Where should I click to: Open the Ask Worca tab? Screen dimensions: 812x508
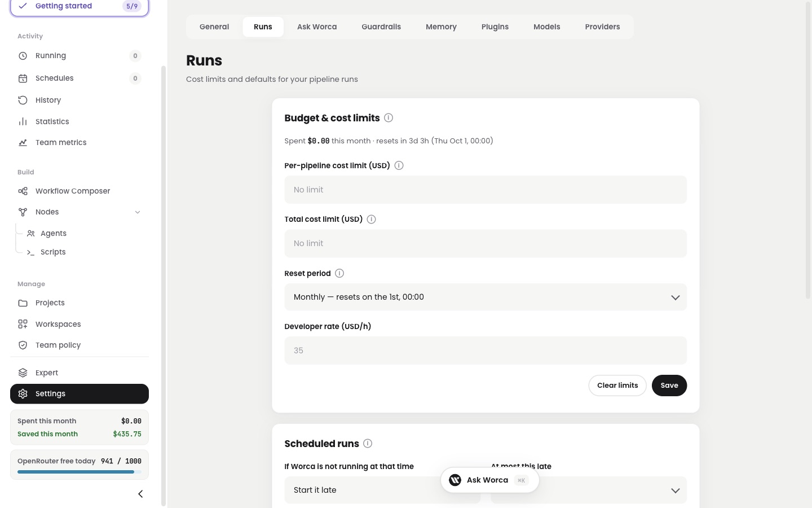317,27
